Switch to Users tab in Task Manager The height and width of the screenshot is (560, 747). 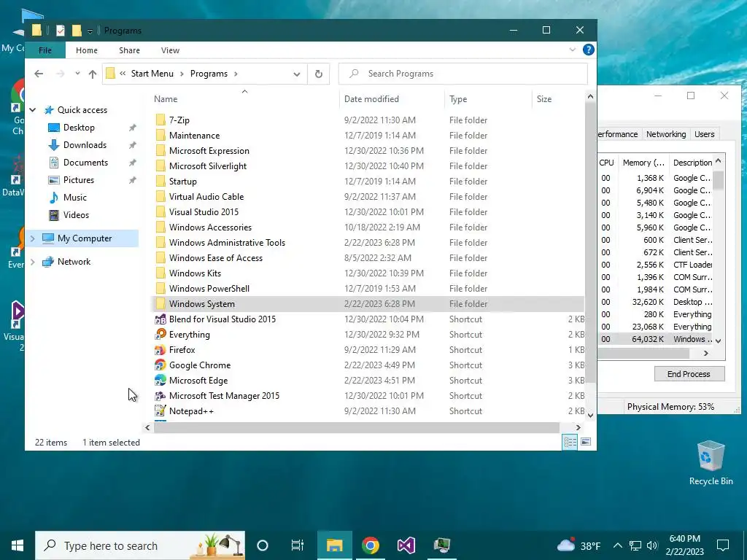(704, 134)
